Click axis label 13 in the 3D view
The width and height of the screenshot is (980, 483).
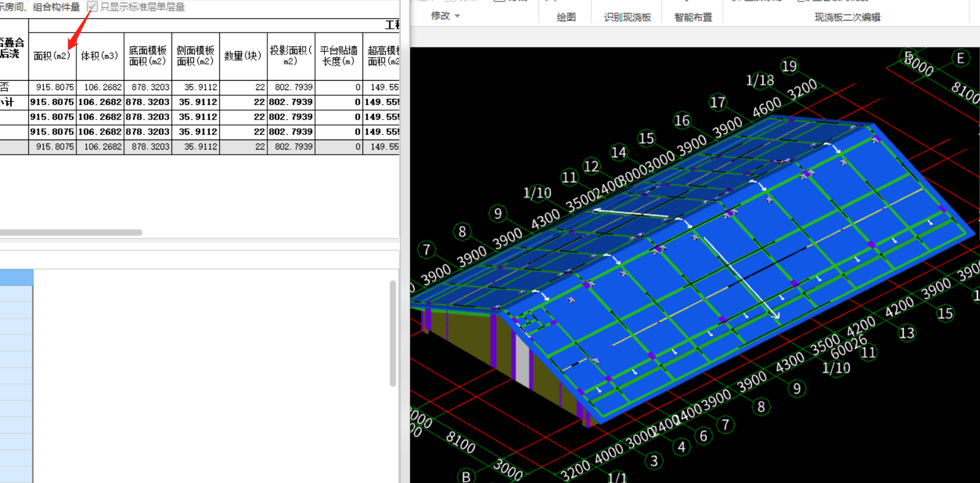coord(907,333)
